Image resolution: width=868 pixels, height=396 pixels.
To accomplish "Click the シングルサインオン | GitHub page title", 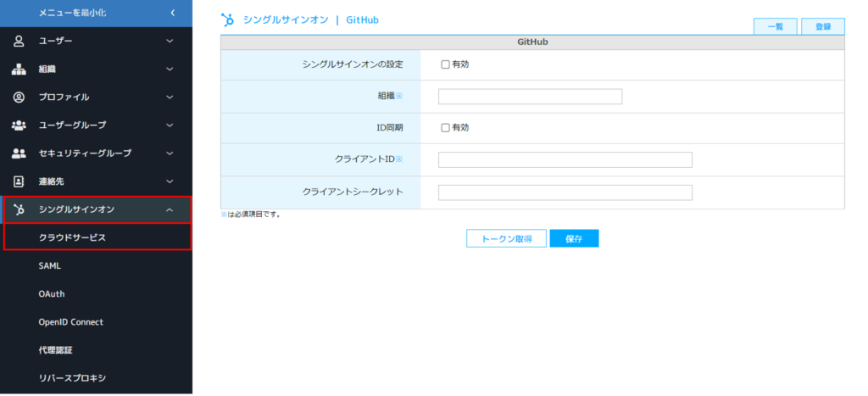I will (311, 20).
